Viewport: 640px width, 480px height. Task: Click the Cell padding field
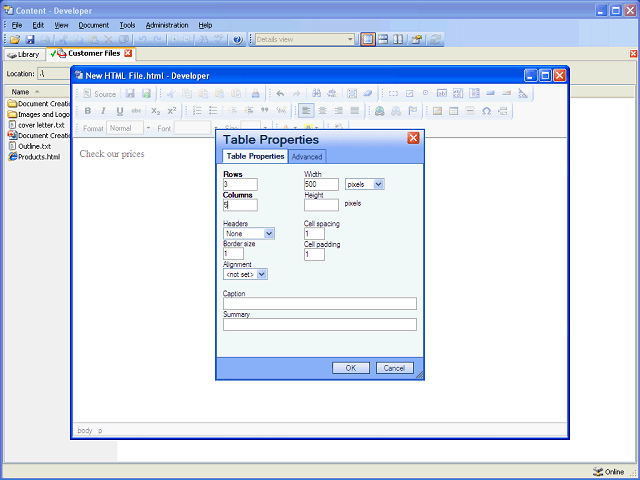[x=314, y=254]
